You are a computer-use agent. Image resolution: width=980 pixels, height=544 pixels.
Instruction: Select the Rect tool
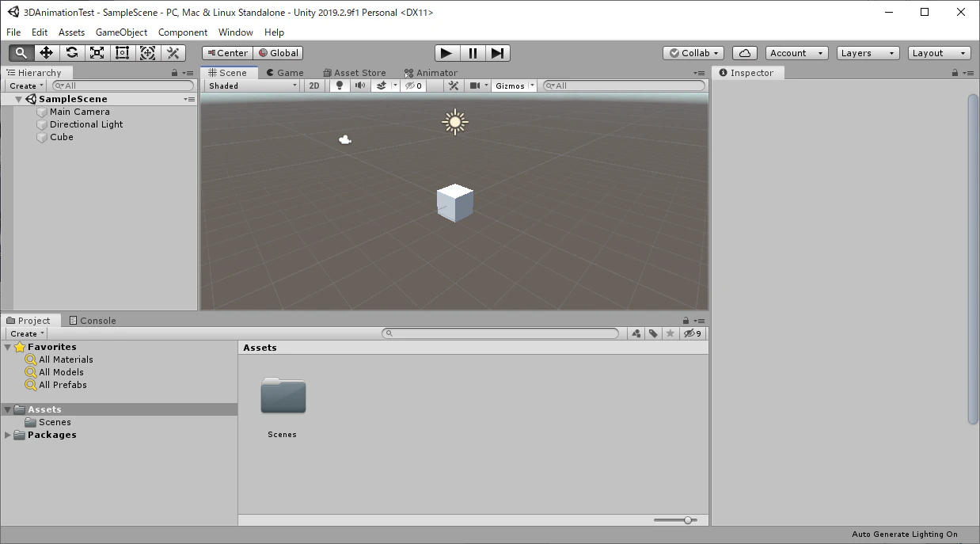tap(123, 53)
